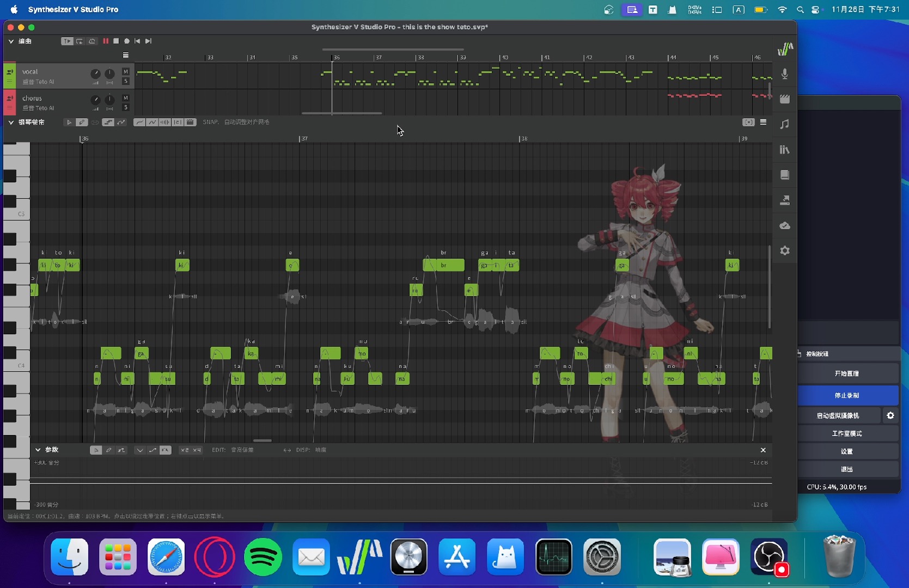Viewport: 909px width, 588px height.
Task: Select the pencil tool in piano roll
Action: coord(82,122)
